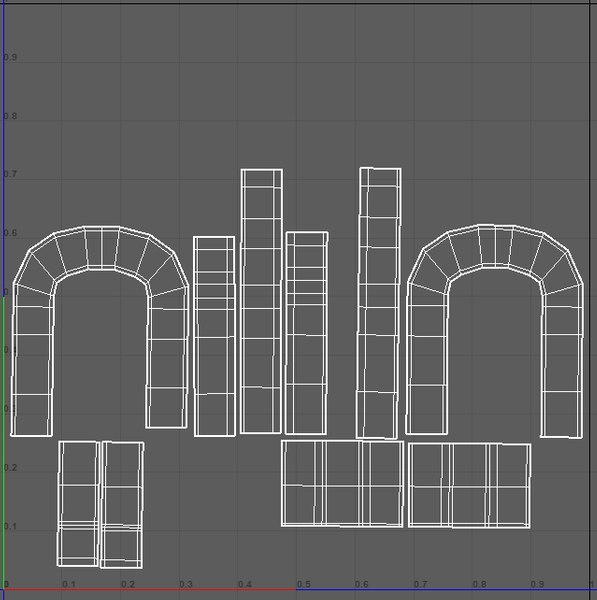Click the 0.7 label on the horizontal axis
This screenshot has height=600, width=597.
(420, 584)
